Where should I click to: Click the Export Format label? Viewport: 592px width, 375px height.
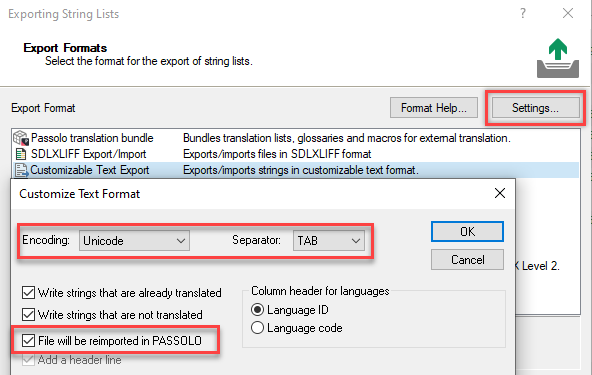(43, 108)
